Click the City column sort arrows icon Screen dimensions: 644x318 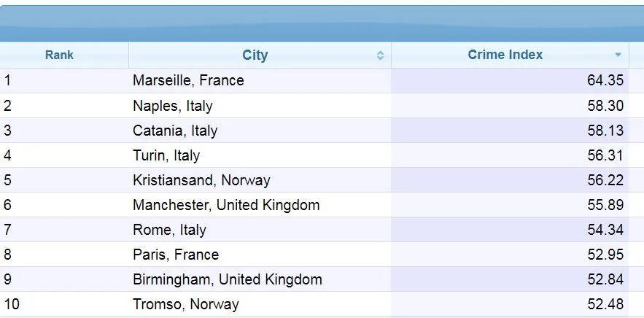[x=380, y=55]
